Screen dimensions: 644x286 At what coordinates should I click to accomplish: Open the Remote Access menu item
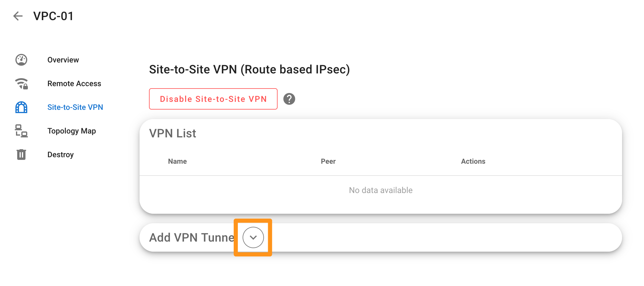[x=74, y=83]
